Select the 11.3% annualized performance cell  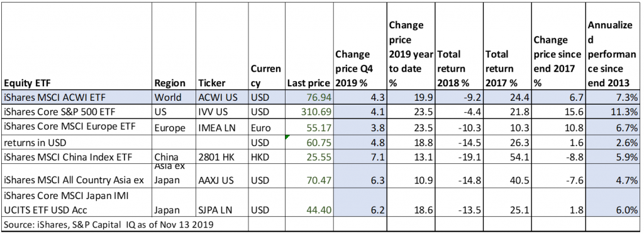tap(613, 111)
